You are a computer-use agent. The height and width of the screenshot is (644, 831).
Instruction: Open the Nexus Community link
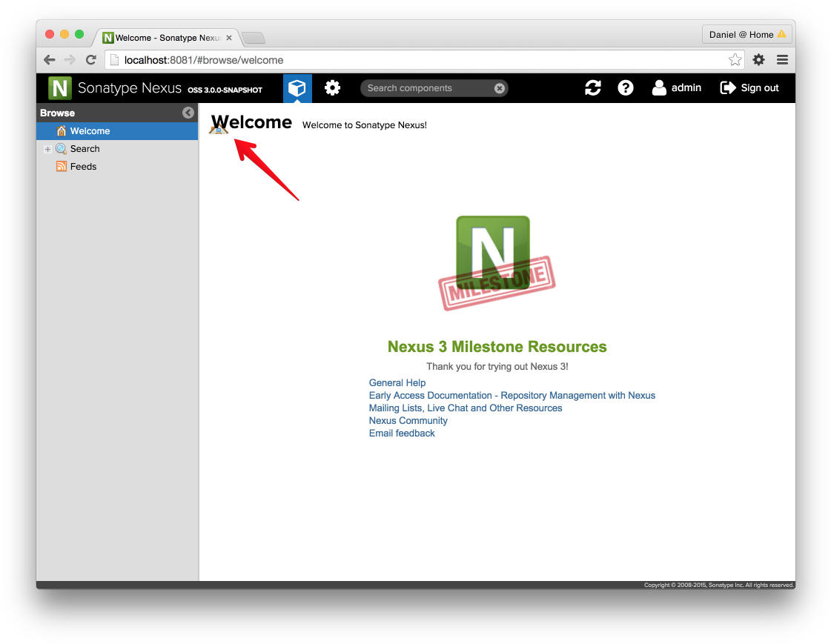[x=408, y=421]
